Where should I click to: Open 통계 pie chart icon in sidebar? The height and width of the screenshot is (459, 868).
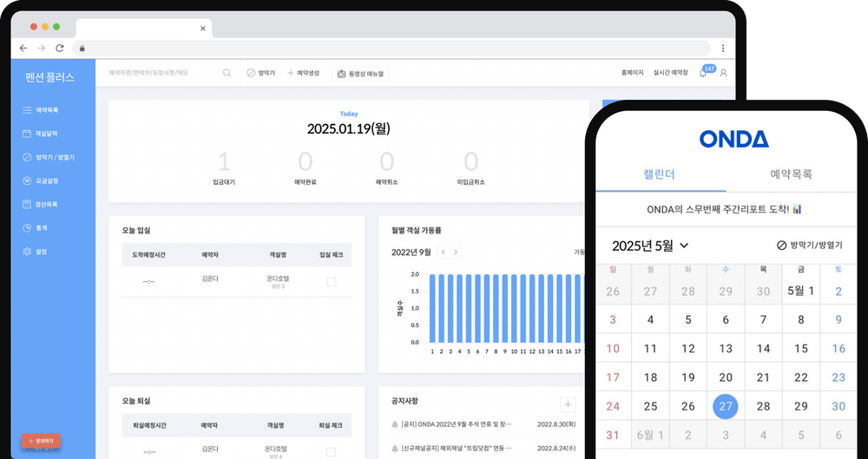click(27, 227)
